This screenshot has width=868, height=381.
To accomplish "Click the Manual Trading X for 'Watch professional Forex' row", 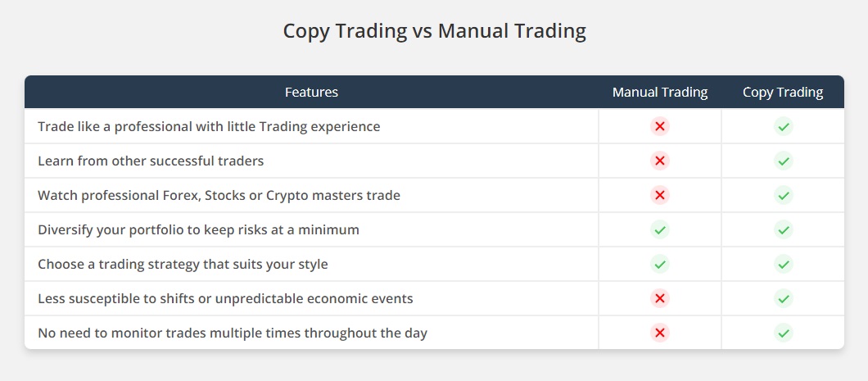I will pos(659,195).
